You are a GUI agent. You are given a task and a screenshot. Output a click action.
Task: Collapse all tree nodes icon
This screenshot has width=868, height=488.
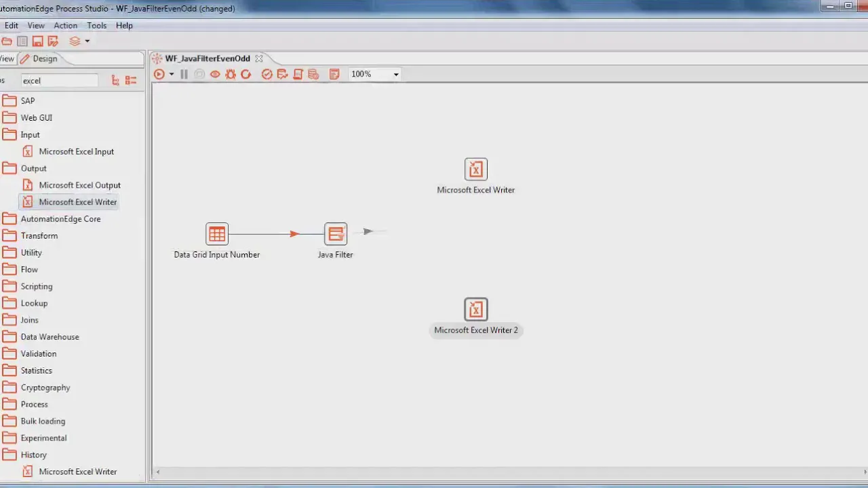pyautogui.click(x=131, y=81)
